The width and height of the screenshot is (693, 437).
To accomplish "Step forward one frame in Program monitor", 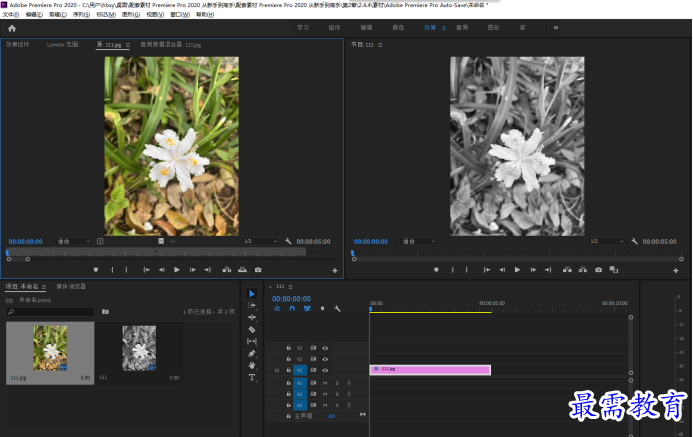I will click(533, 270).
